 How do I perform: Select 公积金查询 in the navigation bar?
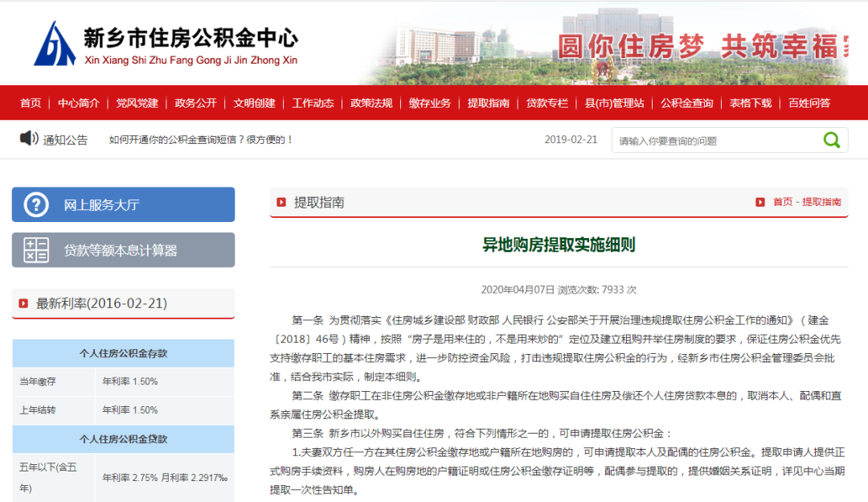click(x=687, y=103)
